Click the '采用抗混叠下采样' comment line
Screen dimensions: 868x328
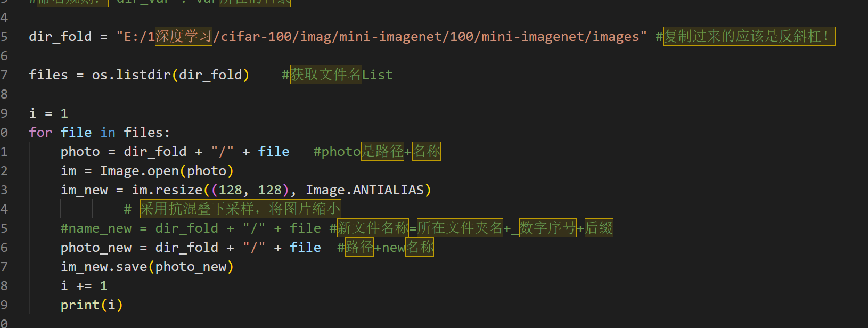240,209
